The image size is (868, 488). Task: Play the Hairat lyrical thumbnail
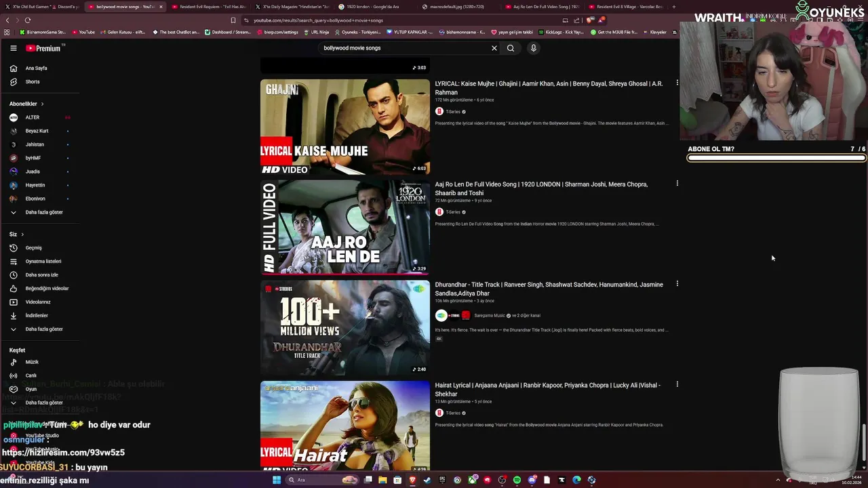click(x=345, y=426)
